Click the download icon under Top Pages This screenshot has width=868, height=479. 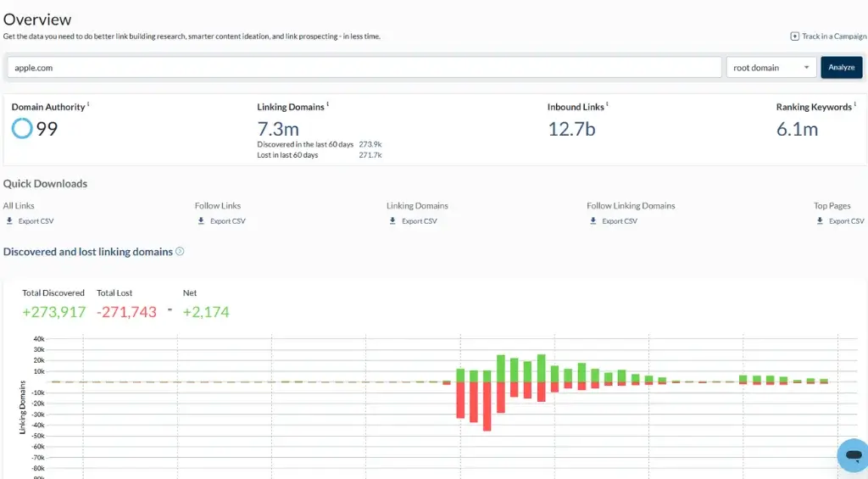tap(820, 221)
